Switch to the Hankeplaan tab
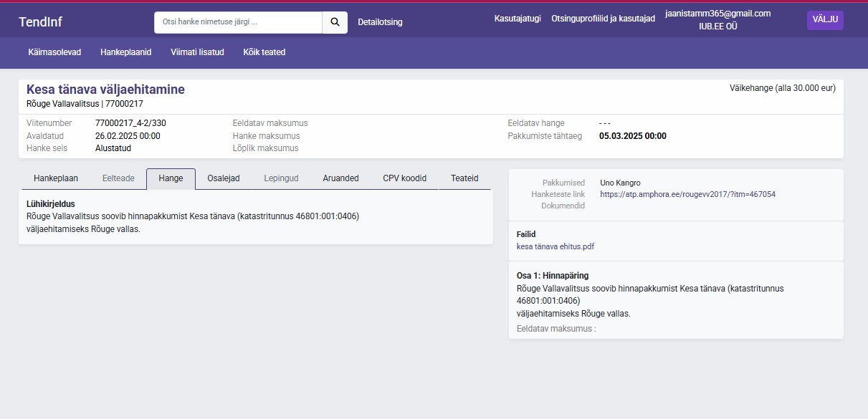Viewport: 868px width, 419px height. (x=56, y=178)
